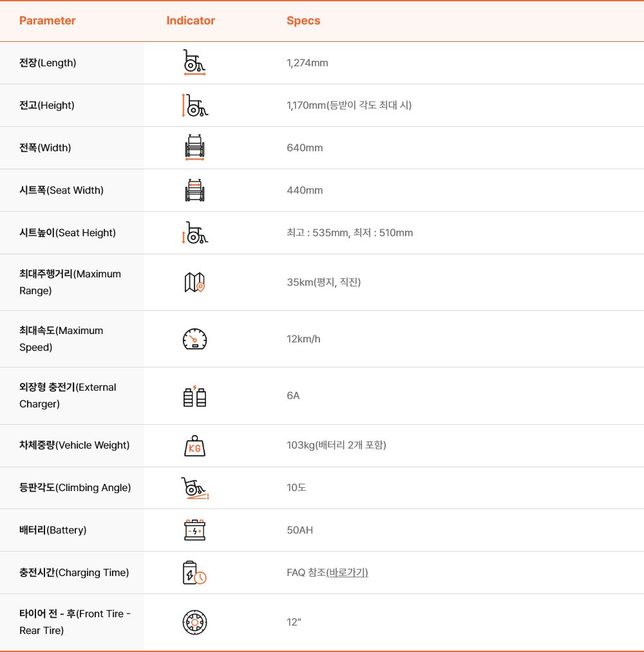Click the Seat Height wheelchair icon
Viewport: 644px width, 652px height.
[194, 232]
